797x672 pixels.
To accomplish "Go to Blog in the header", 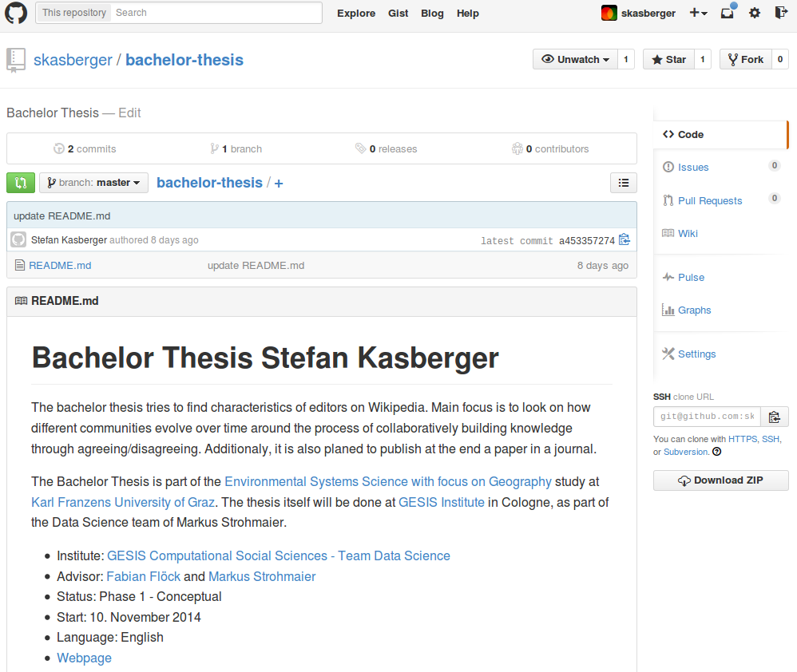I will pos(432,14).
